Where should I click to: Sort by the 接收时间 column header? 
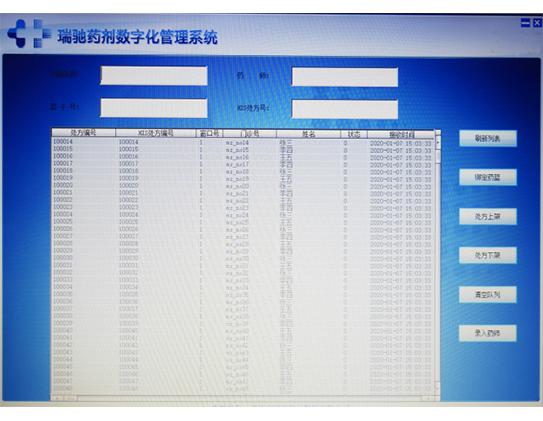[x=401, y=134]
